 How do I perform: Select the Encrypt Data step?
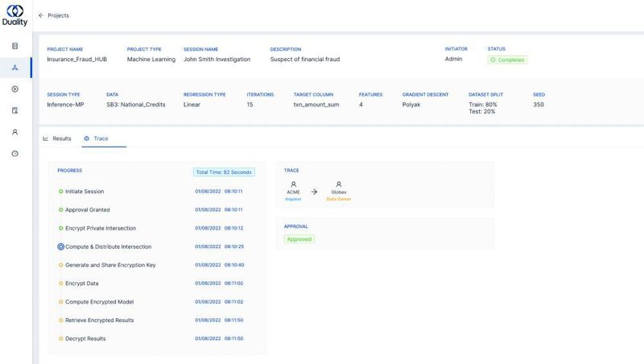[x=82, y=283]
